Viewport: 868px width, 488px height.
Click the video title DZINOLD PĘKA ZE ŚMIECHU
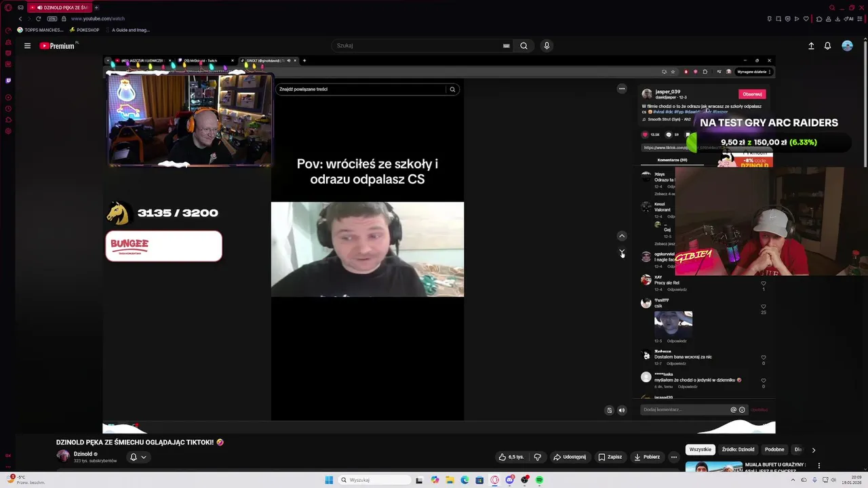[140, 442]
